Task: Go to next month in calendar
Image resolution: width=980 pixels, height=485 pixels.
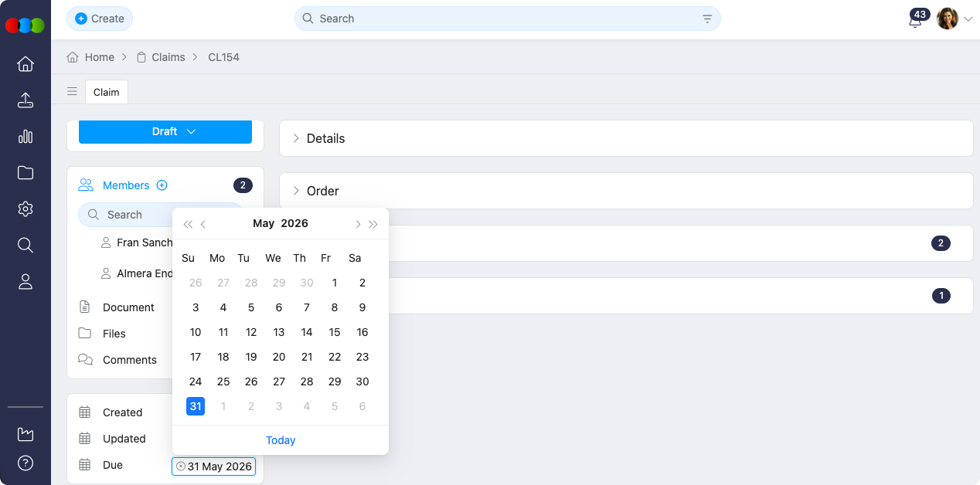Action: coord(357,224)
